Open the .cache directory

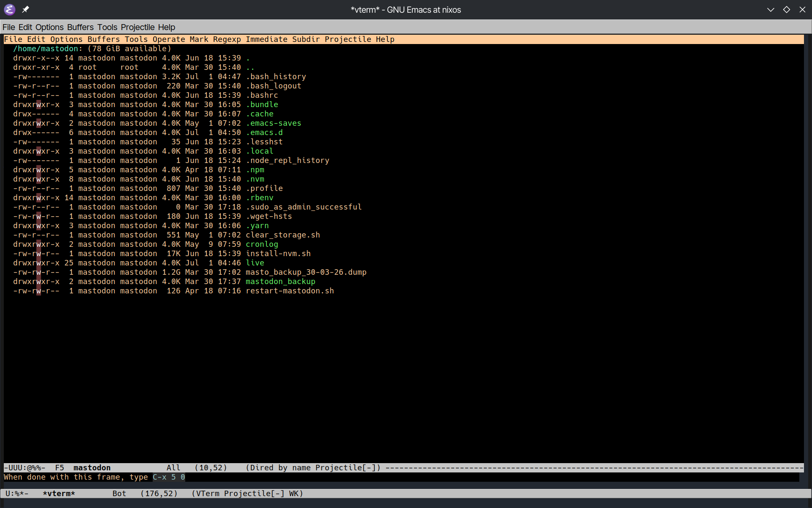point(260,114)
